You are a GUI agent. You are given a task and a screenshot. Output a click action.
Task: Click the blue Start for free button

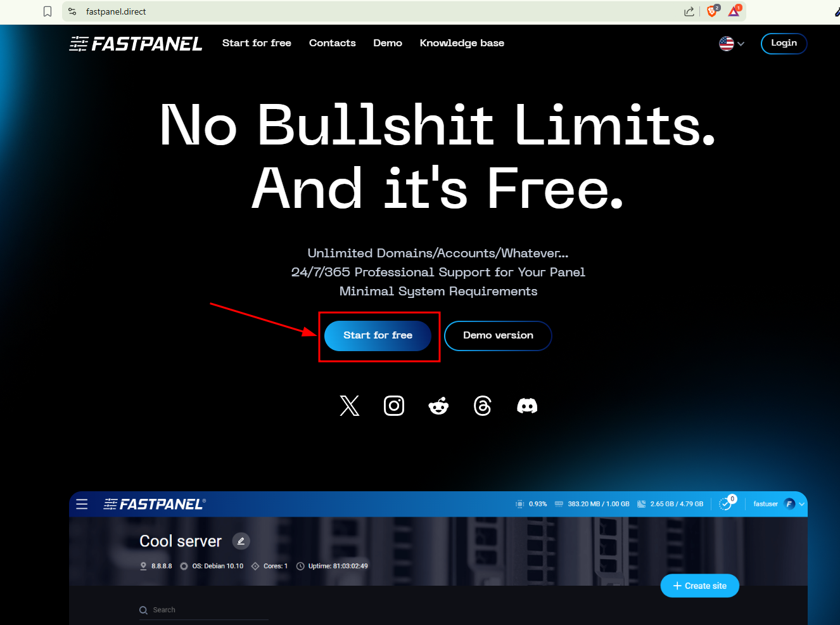click(x=378, y=335)
